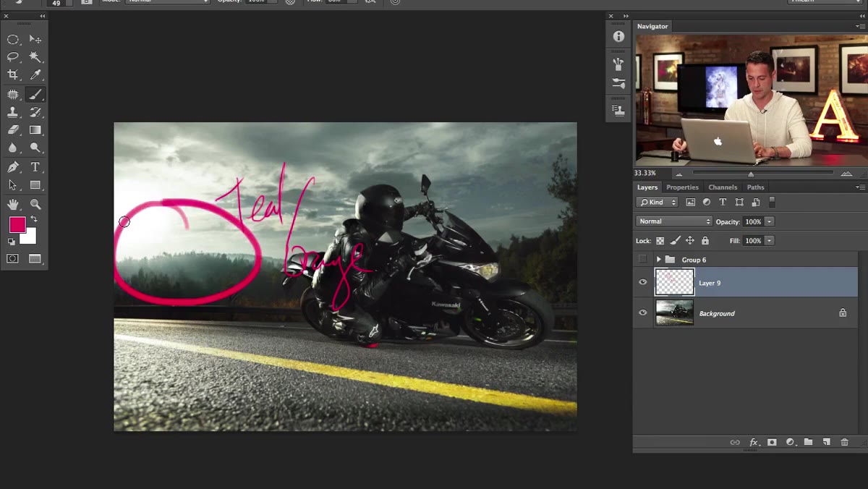Screen dimensions: 868x489
Task: Show the Group 6 layer visibility
Action: (x=643, y=260)
